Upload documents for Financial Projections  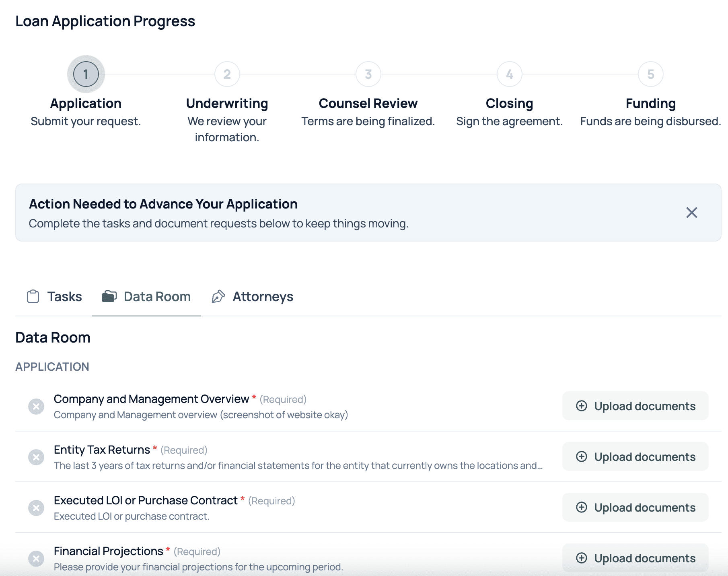pyautogui.click(x=635, y=558)
